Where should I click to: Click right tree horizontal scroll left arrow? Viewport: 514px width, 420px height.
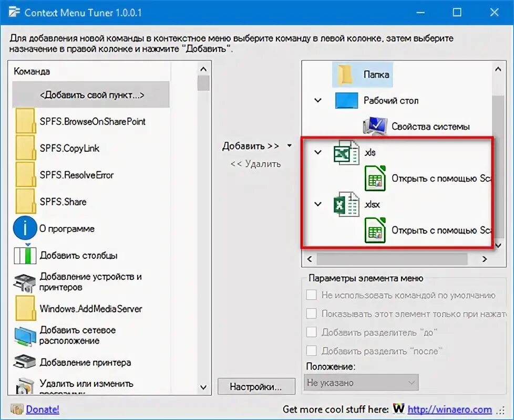[310, 259]
